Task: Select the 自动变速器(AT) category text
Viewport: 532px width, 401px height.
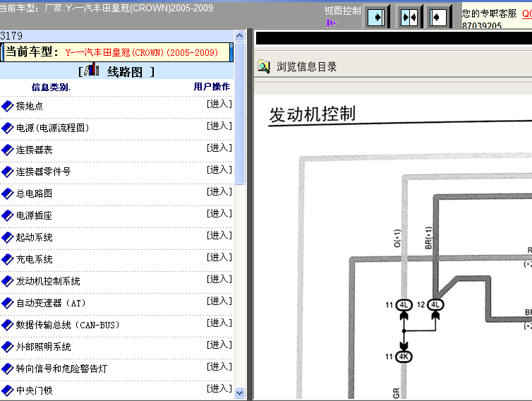Action: point(52,303)
